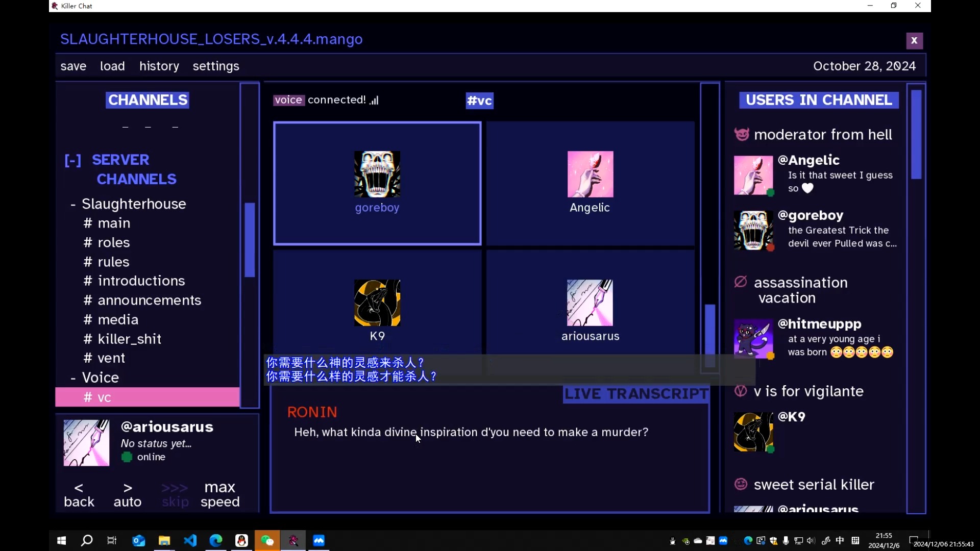Collapse the SERVER CHANNELS section
This screenshot has width=980, height=551.
(x=72, y=161)
